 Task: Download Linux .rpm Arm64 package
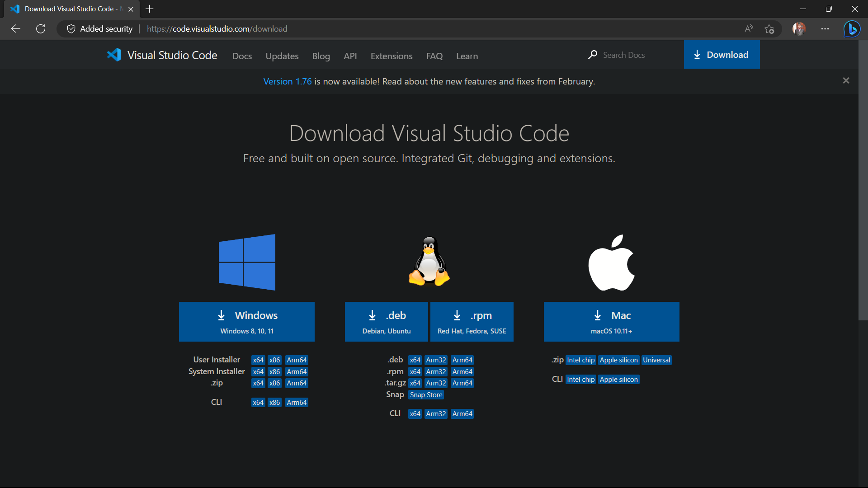(x=462, y=372)
